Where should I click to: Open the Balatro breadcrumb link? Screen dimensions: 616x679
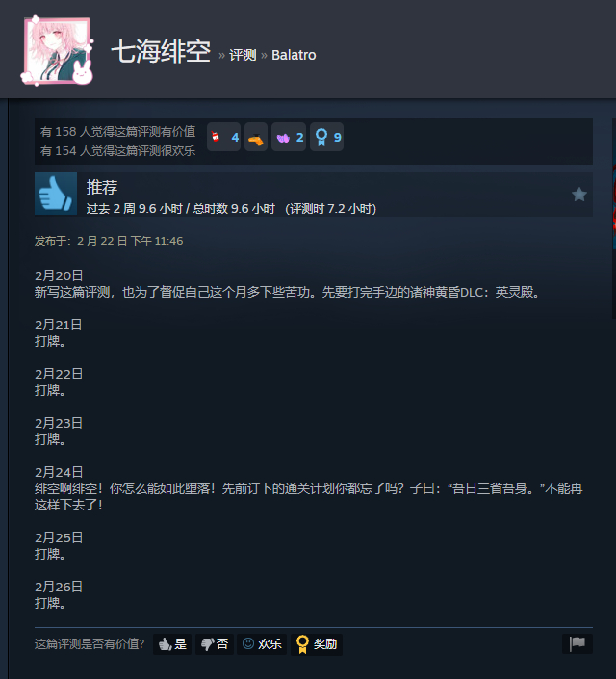(294, 55)
